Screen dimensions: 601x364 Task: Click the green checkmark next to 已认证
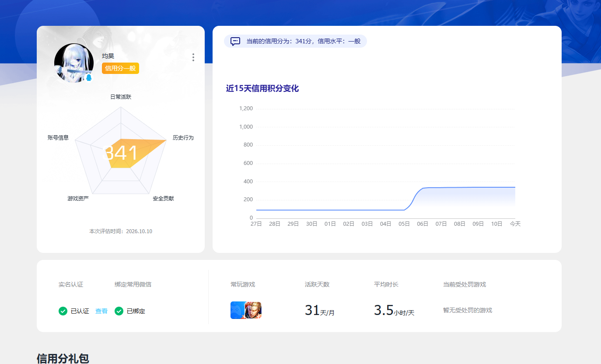pos(63,311)
